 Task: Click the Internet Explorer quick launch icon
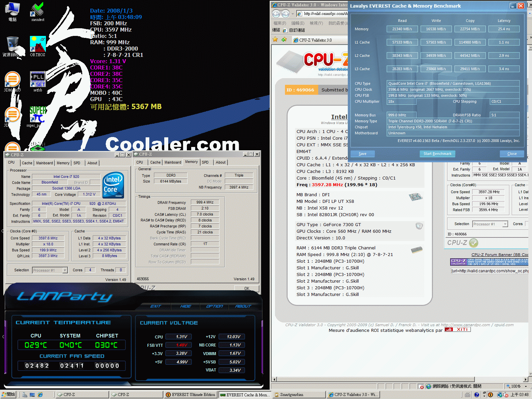click(40, 395)
